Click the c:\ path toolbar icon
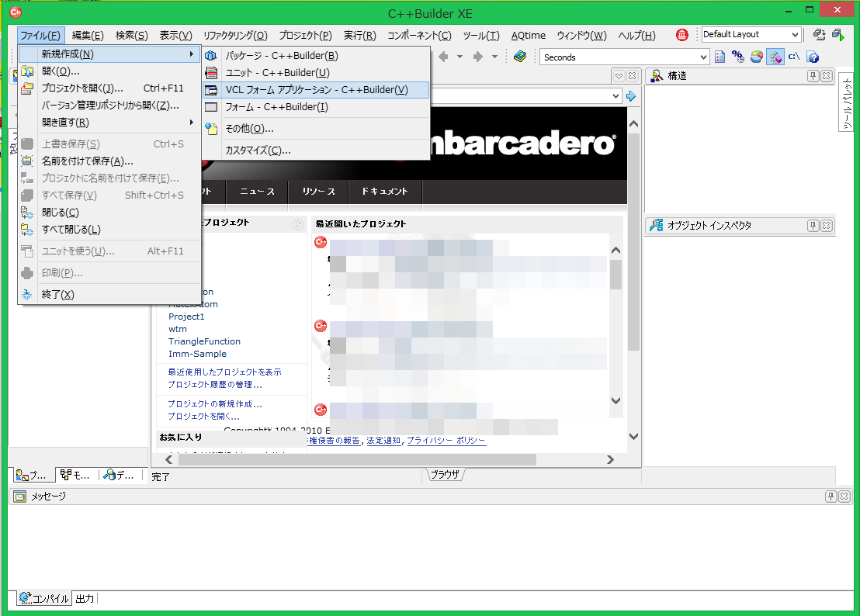 (x=794, y=57)
